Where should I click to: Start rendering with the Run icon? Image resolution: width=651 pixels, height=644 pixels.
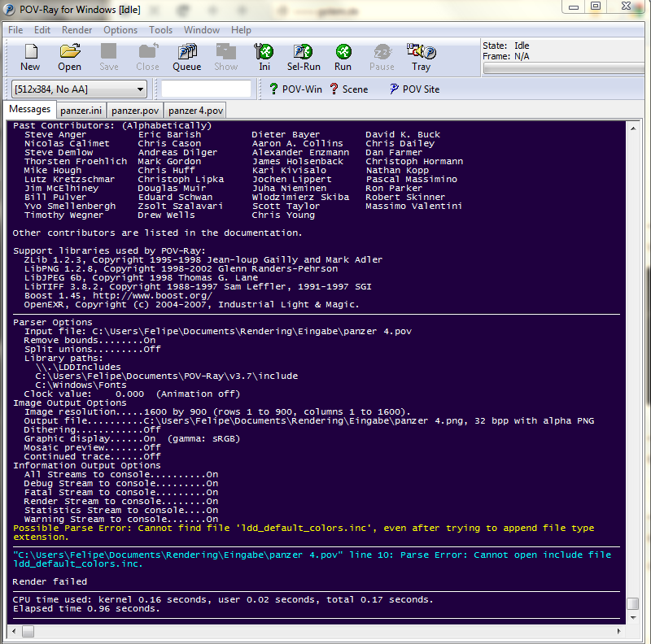pyautogui.click(x=343, y=57)
